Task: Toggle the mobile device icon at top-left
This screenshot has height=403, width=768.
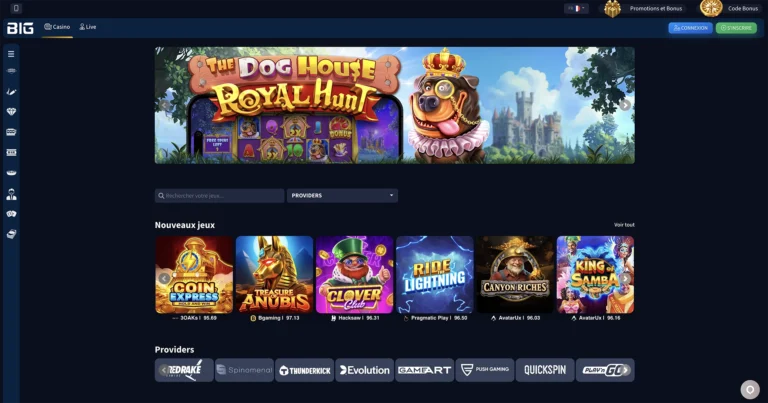Action: 16,8
